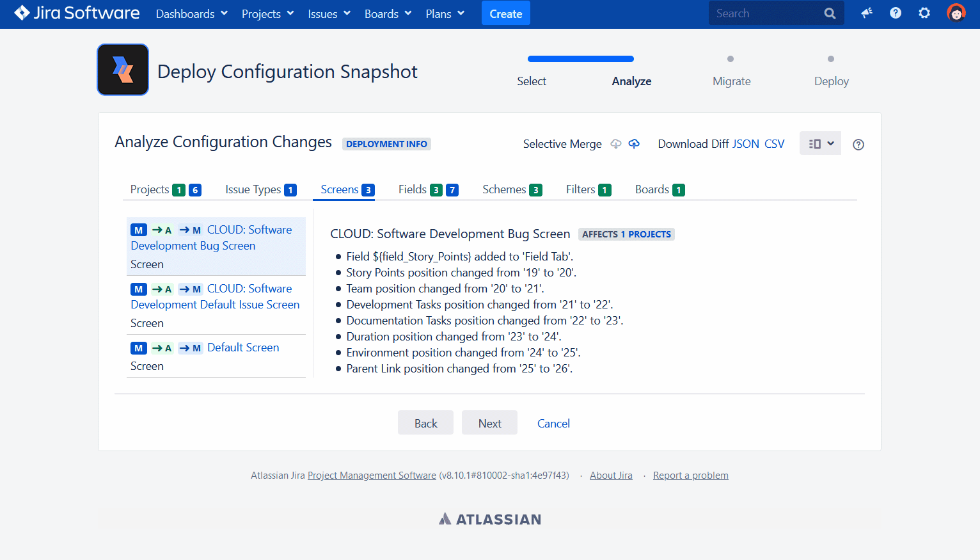Open the user profile avatar
This screenshot has height=560, width=980.
[x=956, y=13]
